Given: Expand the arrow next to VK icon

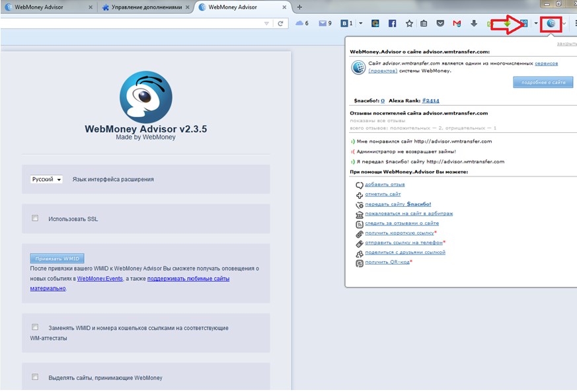Looking at the screenshot, I should 360,24.
